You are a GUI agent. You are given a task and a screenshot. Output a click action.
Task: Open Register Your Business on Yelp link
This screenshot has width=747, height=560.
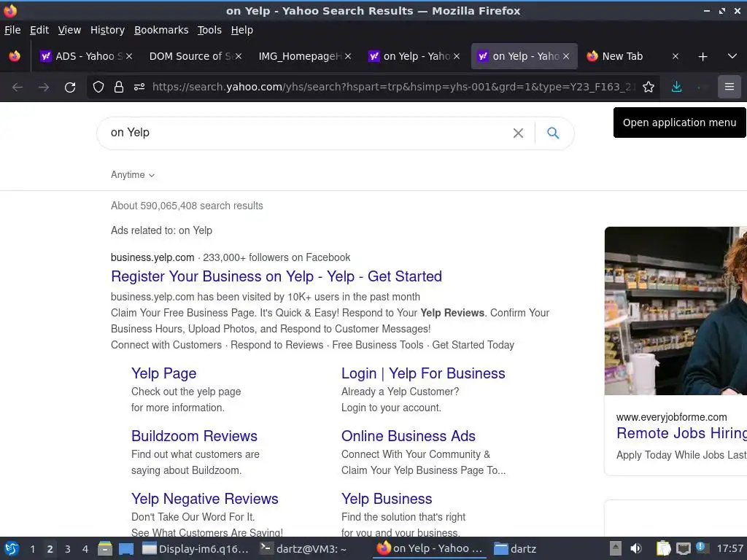tap(276, 276)
